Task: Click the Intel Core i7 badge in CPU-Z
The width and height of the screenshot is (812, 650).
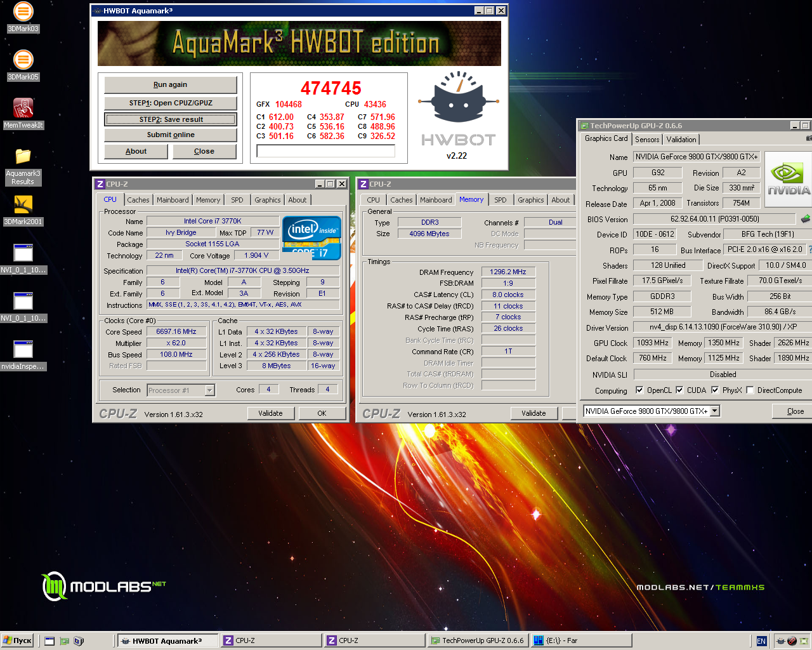Action: point(312,238)
